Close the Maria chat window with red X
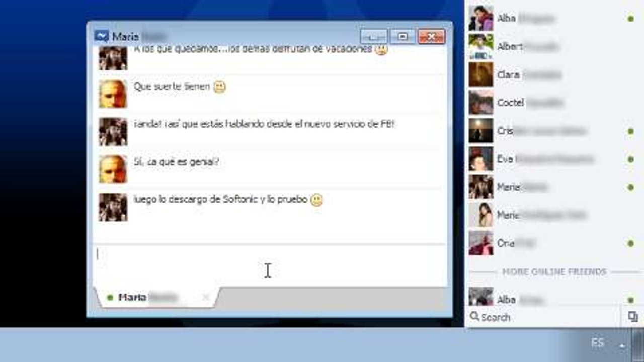Image resolution: width=644 pixels, height=362 pixels. point(431,36)
